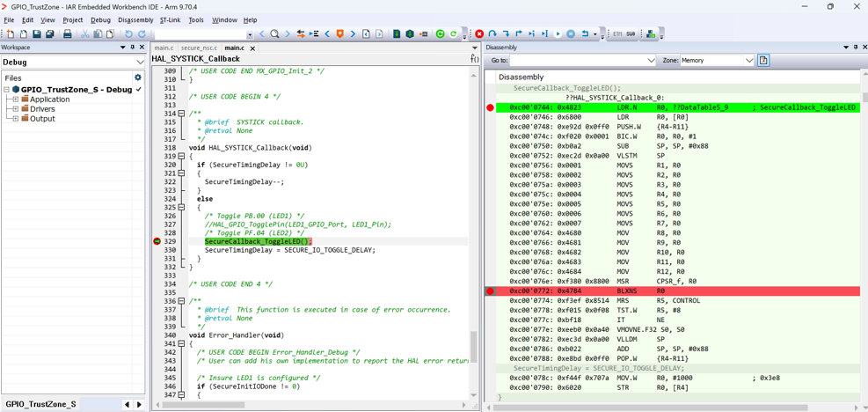Close the Workspace panel
Viewport: 868px width, 412px height.
pyautogui.click(x=142, y=48)
